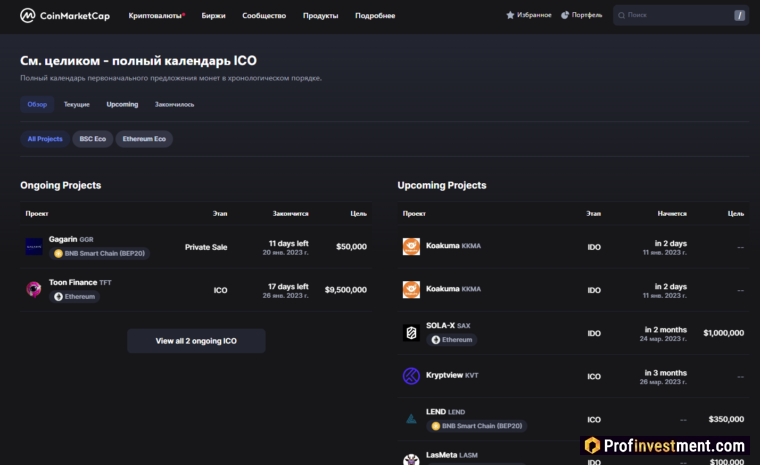
Task: Click Ethereum tag under SOLA-X
Action: click(452, 340)
